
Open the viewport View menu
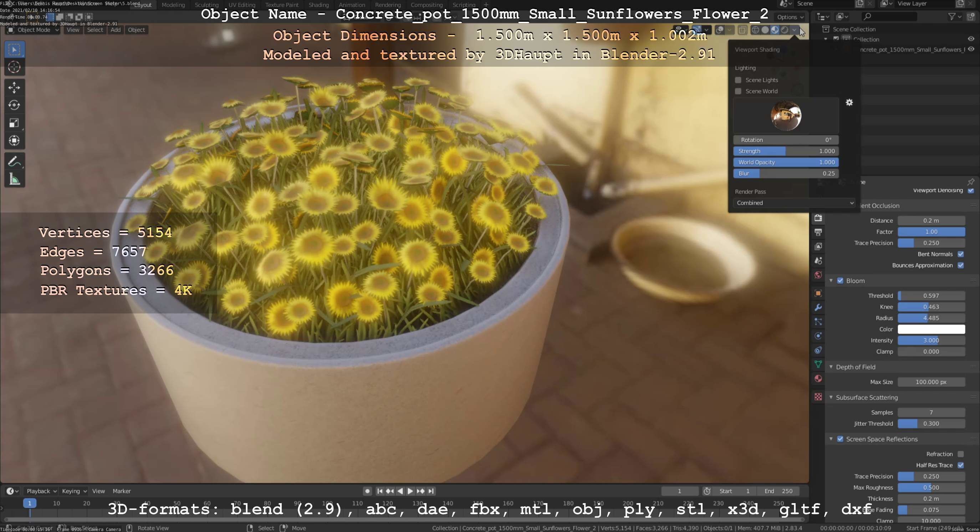pos(73,30)
